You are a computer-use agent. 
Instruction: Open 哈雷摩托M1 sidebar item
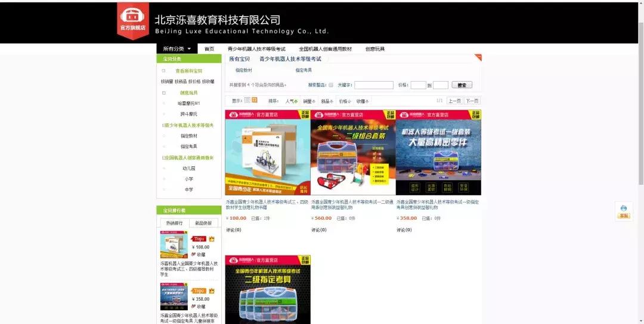[x=189, y=104]
